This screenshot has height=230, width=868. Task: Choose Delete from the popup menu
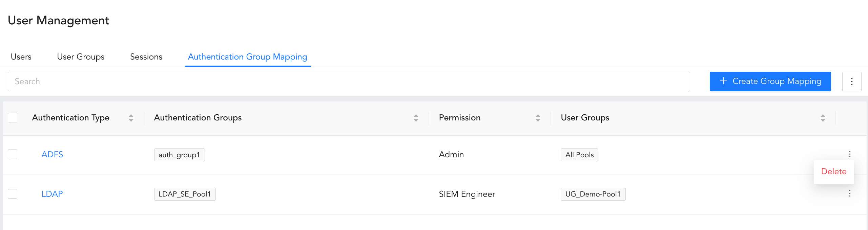point(834,171)
